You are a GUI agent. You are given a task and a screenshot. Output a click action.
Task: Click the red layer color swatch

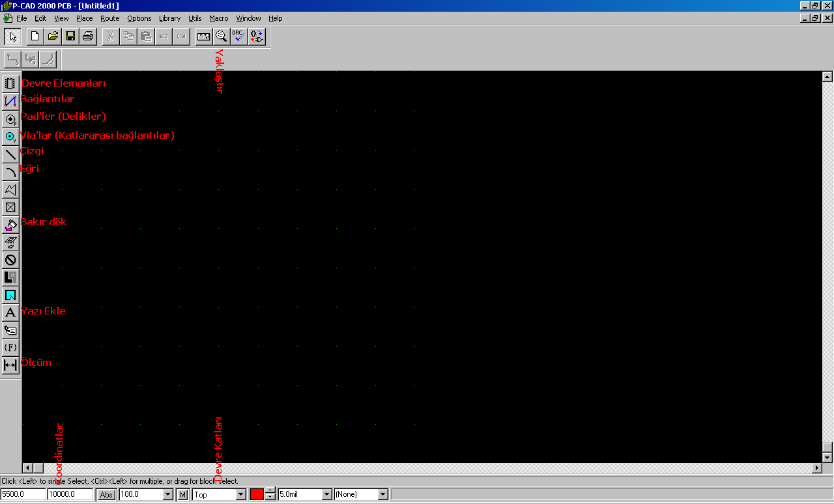(257, 495)
